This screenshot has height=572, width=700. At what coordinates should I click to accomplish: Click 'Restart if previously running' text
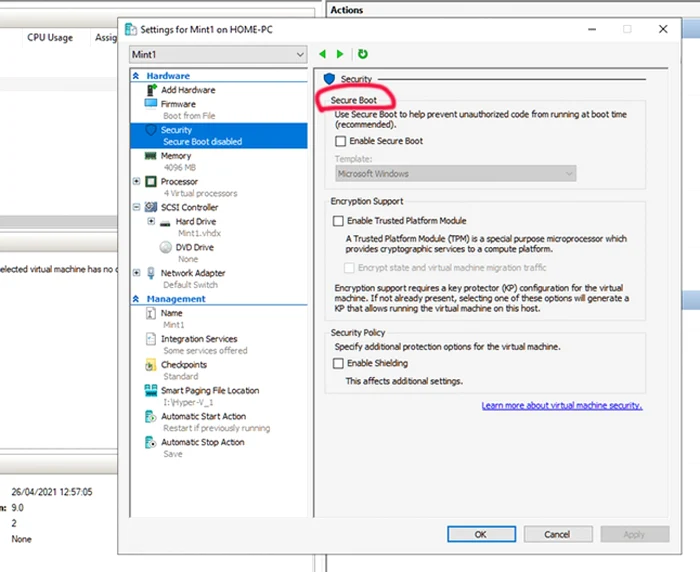click(217, 428)
